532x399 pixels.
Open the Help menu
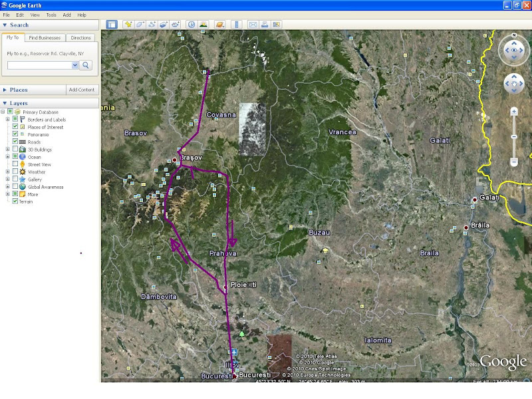[82, 15]
